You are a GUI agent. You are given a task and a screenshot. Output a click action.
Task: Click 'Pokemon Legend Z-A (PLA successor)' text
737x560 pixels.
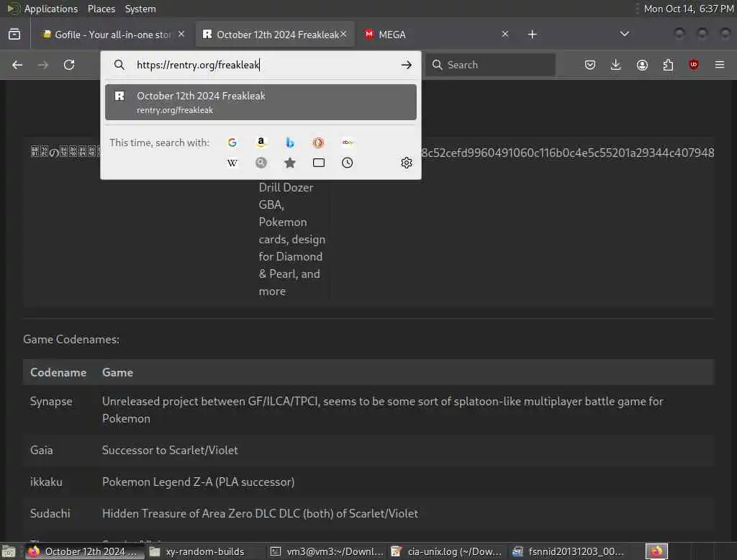pos(199,482)
